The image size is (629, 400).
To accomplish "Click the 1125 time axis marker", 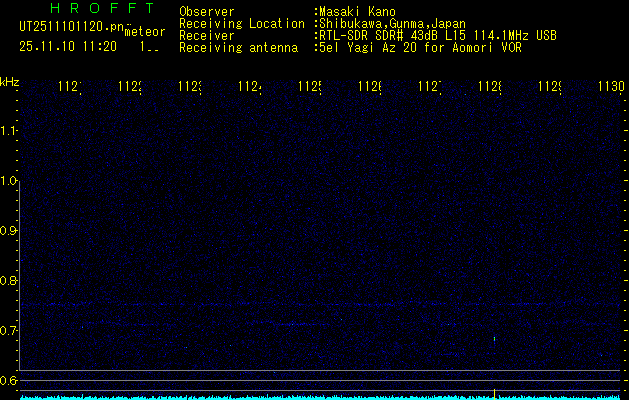I will [x=310, y=86].
